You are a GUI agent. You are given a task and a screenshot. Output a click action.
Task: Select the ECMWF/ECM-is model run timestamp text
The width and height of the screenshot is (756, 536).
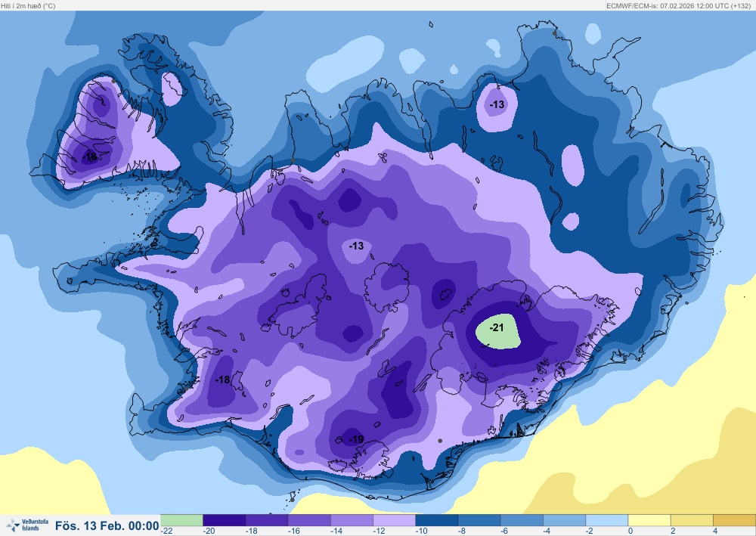tap(677, 6)
